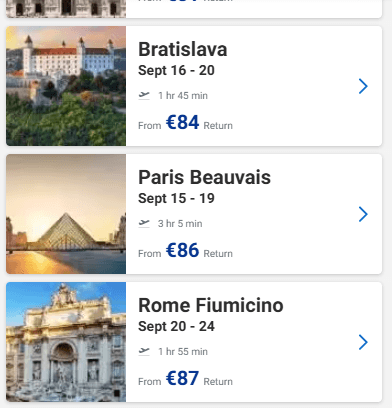The image size is (392, 408).
Task: Open Rome Fiumicino deal chevron arrow
Action: click(363, 342)
